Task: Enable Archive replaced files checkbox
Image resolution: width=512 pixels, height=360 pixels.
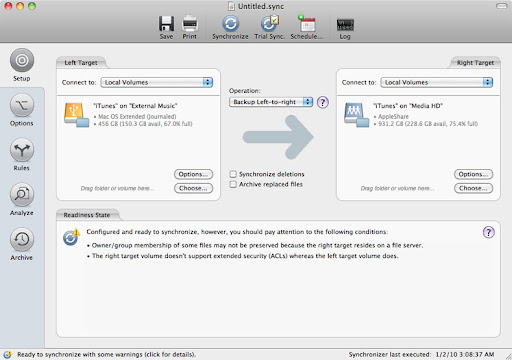Action: click(233, 184)
